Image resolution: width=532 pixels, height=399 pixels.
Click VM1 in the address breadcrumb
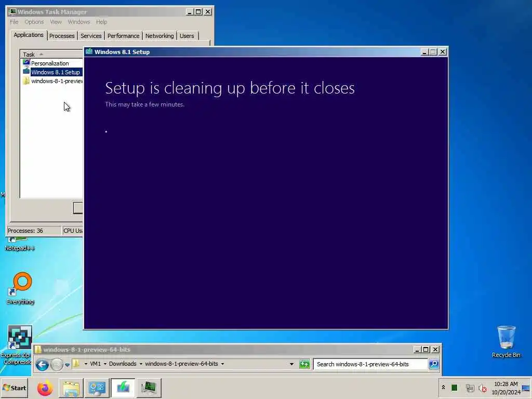click(96, 364)
